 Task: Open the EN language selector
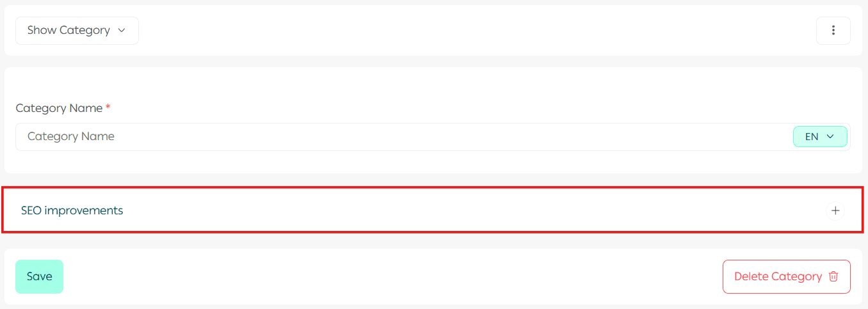point(819,137)
